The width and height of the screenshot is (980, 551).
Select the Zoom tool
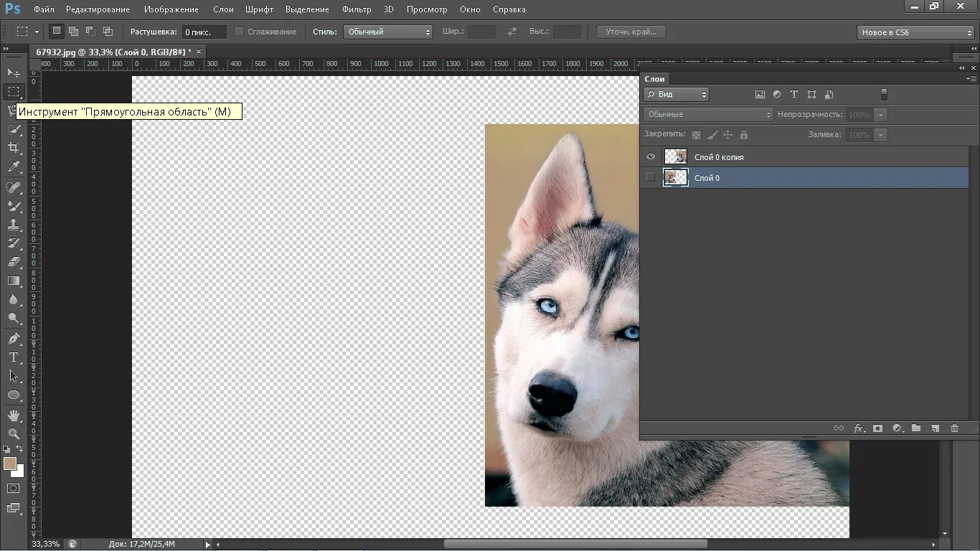[x=14, y=433]
